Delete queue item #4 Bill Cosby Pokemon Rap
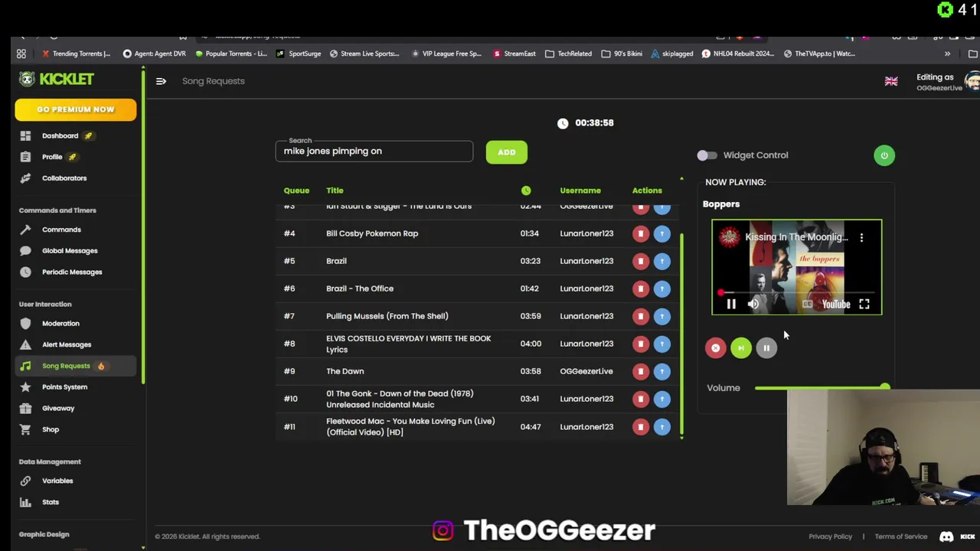 641,233
